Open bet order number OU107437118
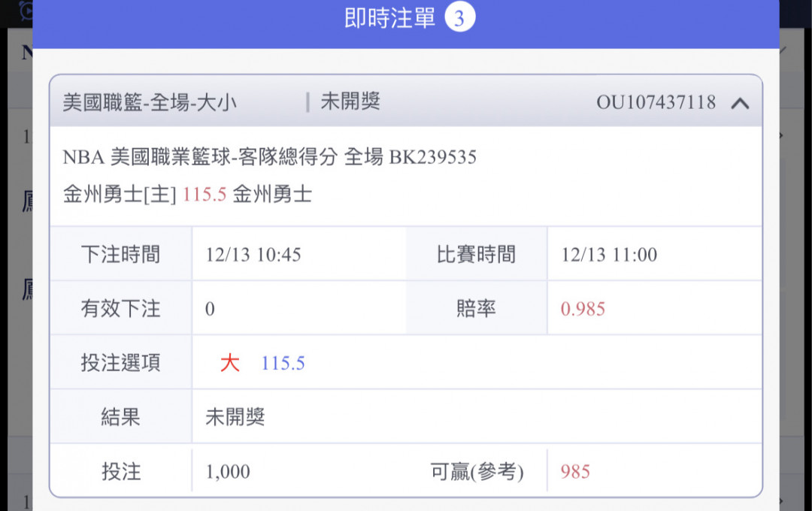This screenshot has width=812, height=511. coord(656,102)
